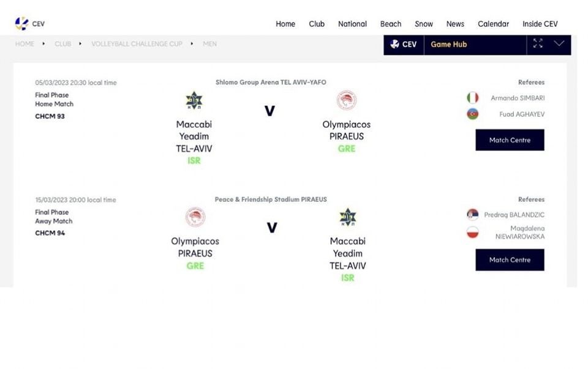
Task: Go to the HOME breadcrumb link
Action: point(24,44)
